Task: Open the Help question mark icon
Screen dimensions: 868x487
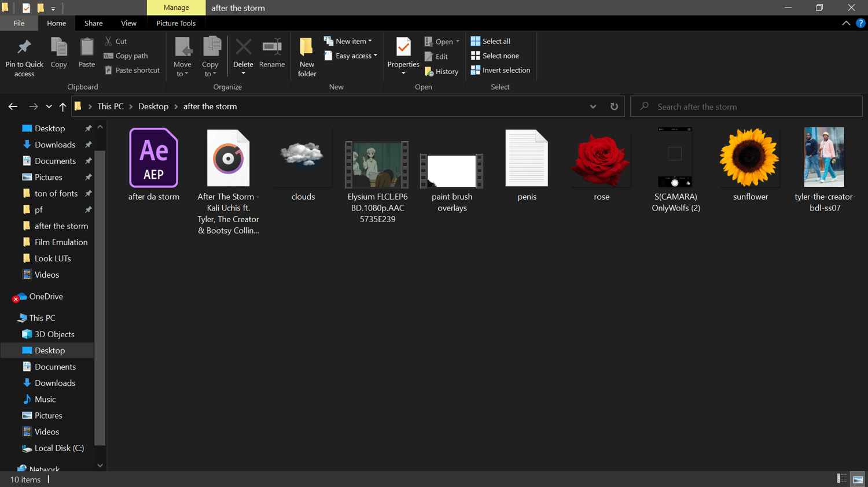Action: tap(860, 23)
